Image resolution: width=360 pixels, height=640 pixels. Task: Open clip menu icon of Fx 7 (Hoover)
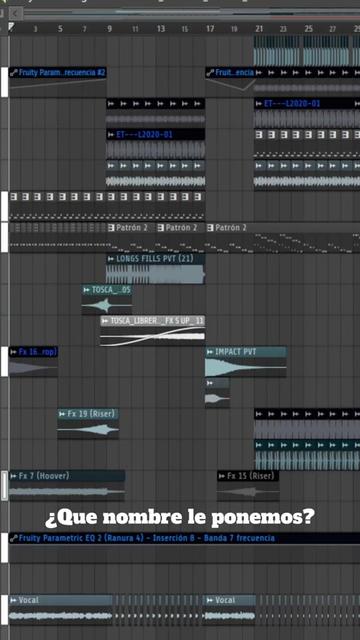pyautogui.click(x=13, y=476)
